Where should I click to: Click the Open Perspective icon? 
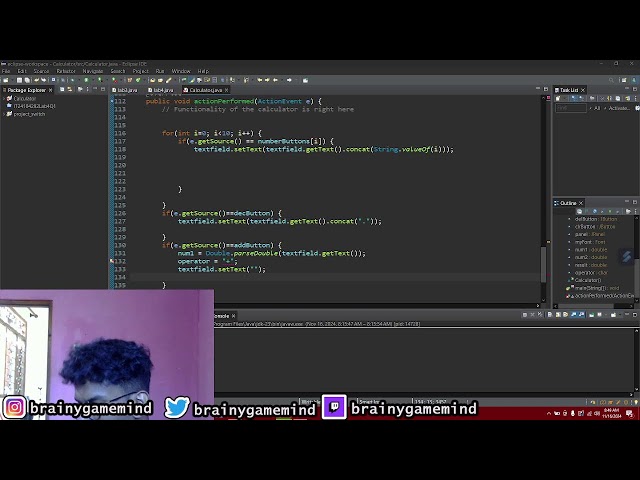coord(624,80)
